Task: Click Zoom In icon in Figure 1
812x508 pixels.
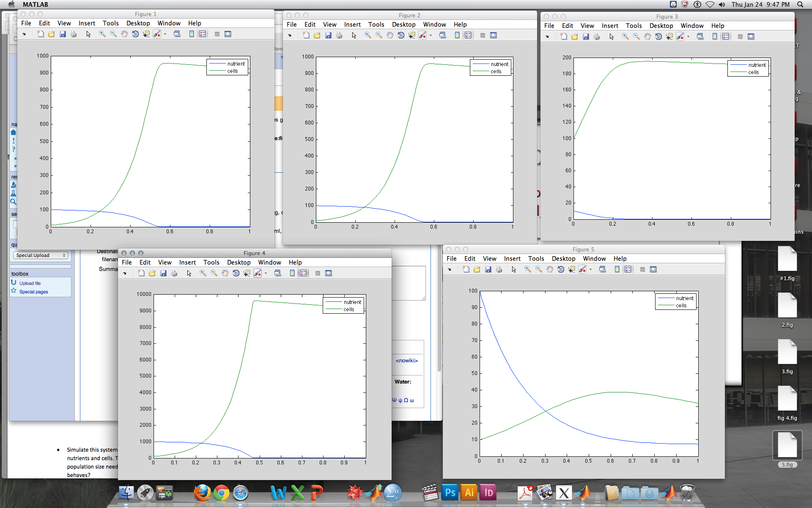Action: (102, 34)
